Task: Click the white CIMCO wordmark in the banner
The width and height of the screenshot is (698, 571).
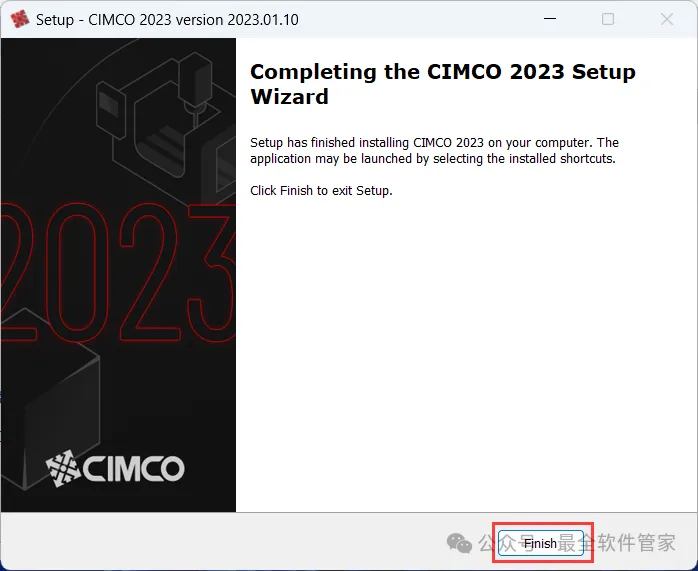Action: click(x=134, y=468)
